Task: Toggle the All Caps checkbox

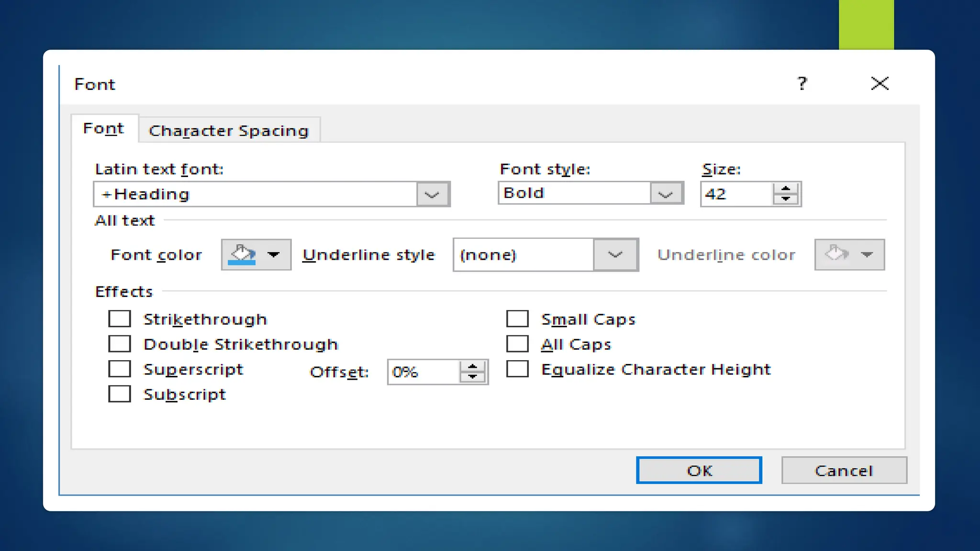Action: point(517,344)
